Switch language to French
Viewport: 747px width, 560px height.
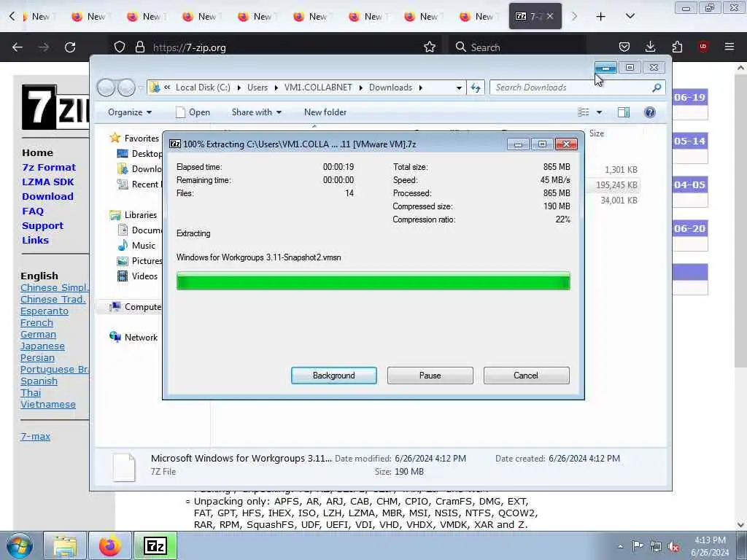point(36,323)
